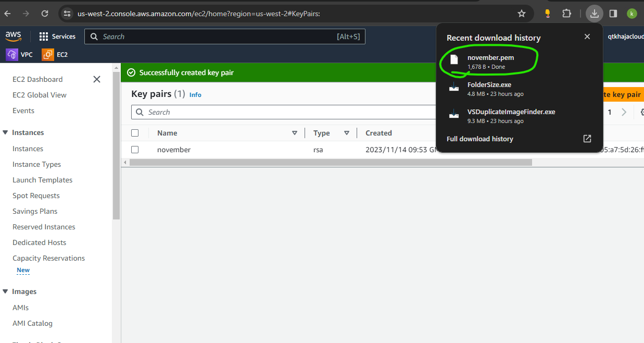Screen dimensions: 644x343
Task: Open Capacity Reservations page
Action: pyautogui.click(x=48, y=258)
